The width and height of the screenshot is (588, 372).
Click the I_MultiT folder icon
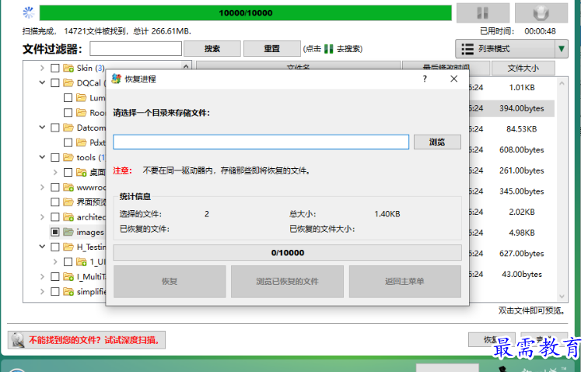(x=68, y=276)
